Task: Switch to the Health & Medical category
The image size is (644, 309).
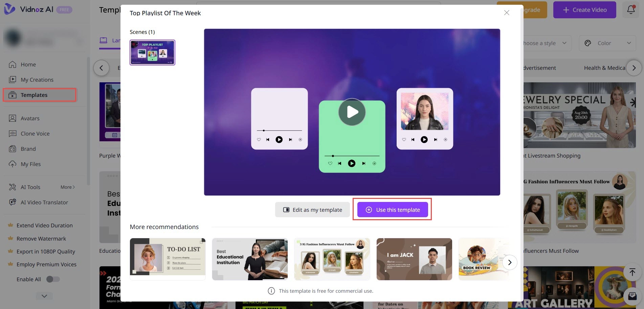Action: pyautogui.click(x=605, y=68)
